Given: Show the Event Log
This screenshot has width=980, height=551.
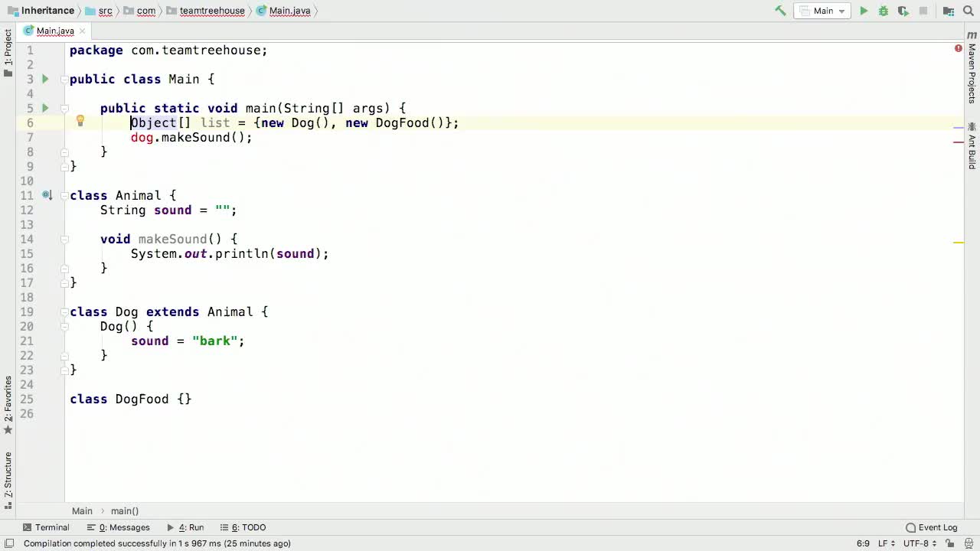Looking at the screenshot, I should click(937, 527).
